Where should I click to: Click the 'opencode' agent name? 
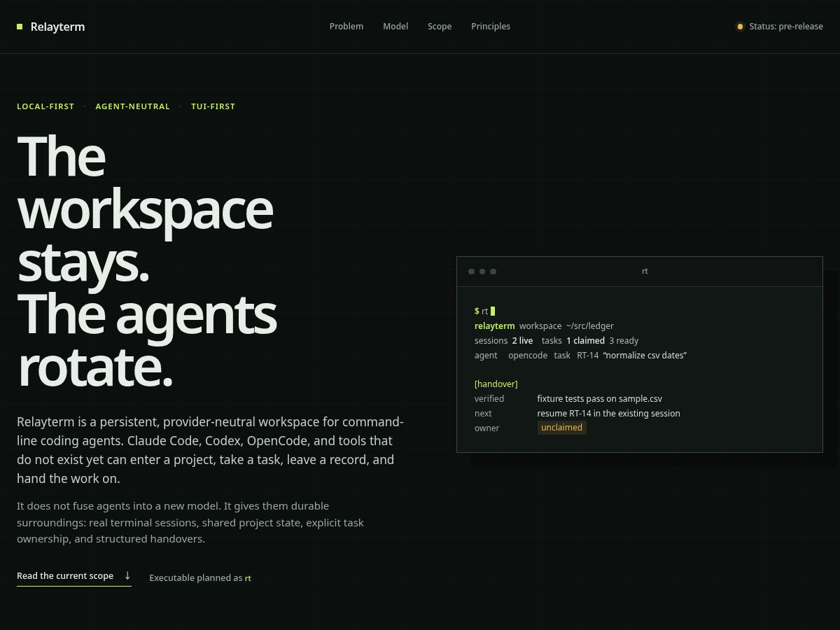coord(528,356)
